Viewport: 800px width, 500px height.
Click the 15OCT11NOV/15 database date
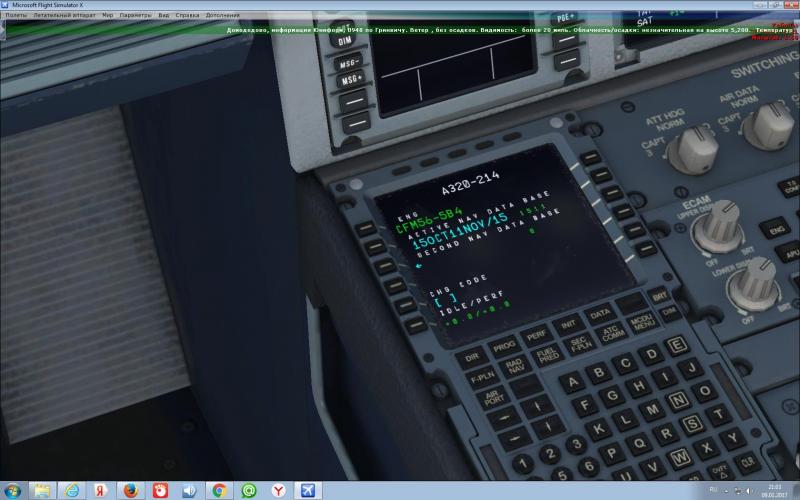point(461,230)
